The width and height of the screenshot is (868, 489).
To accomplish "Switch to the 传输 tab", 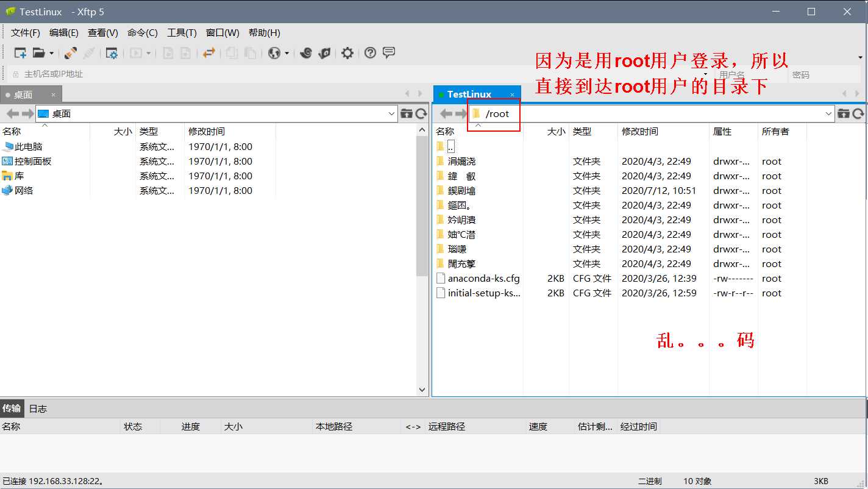I will coord(12,409).
